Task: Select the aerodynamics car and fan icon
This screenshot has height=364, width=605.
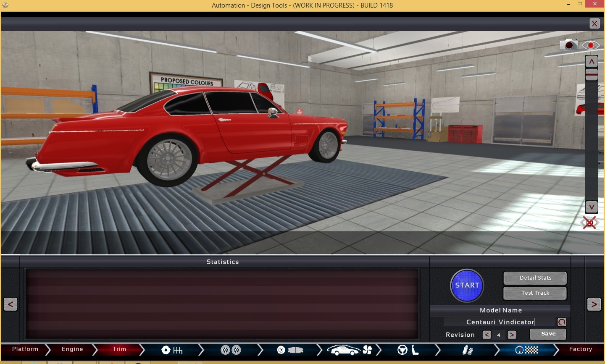Action: (x=349, y=350)
